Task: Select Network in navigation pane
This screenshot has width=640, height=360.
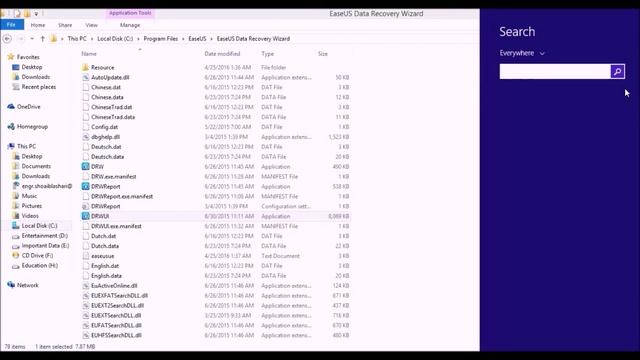Action: 28,285
